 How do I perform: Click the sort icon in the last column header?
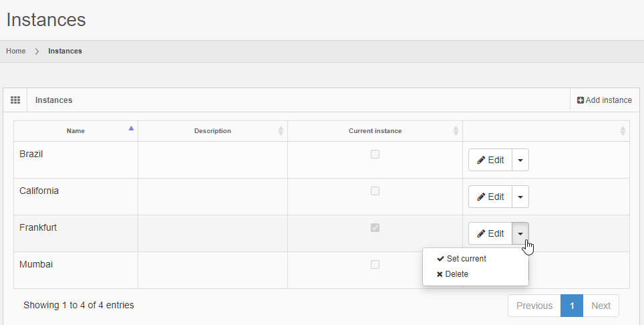(x=623, y=131)
